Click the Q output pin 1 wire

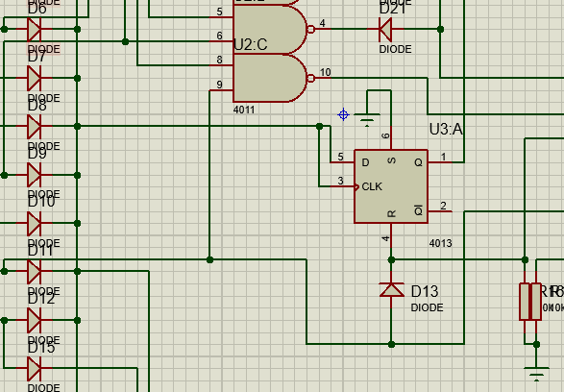[440, 162]
